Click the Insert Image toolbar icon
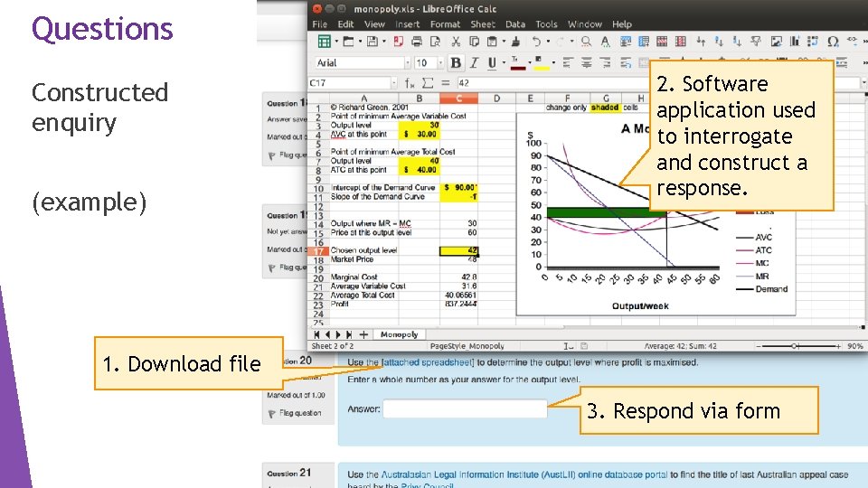This screenshot has height=488, width=868. click(776, 42)
